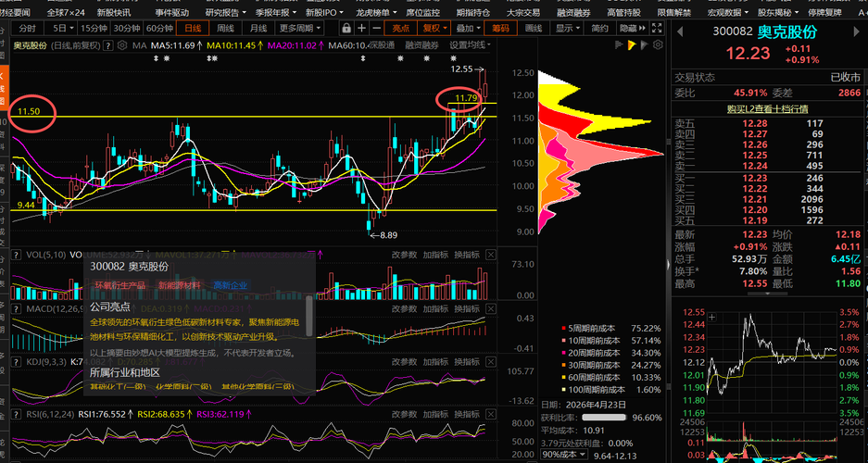
Task: Click 改参数 on the VOL indicator
Action: click(x=404, y=255)
